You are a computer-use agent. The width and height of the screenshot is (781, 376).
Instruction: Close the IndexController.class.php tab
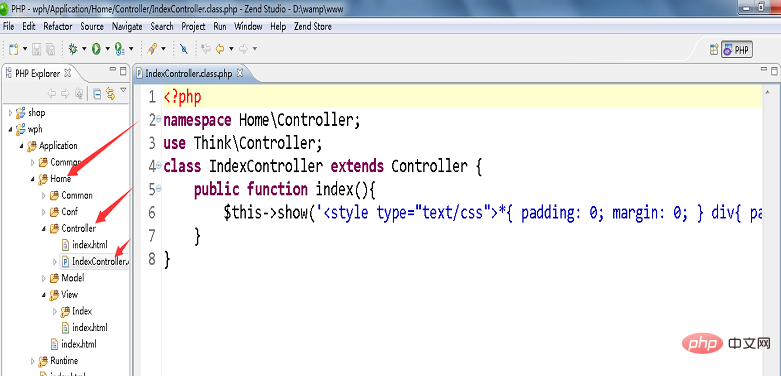coord(240,73)
